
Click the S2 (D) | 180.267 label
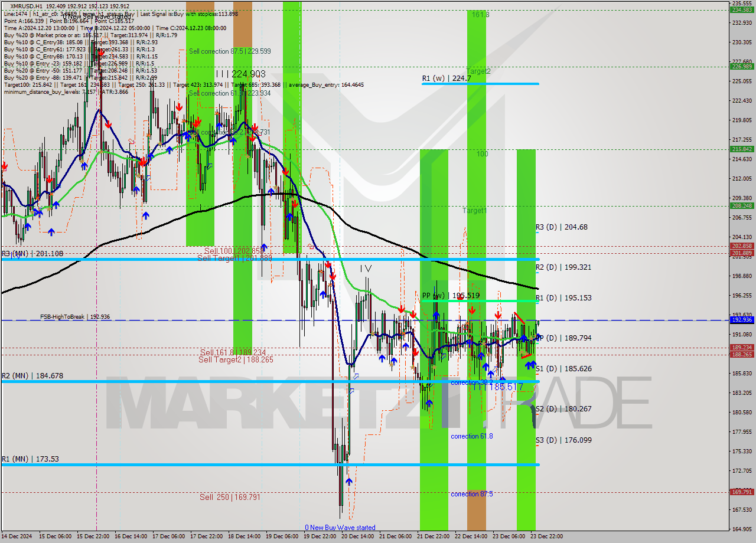[x=563, y=408]
